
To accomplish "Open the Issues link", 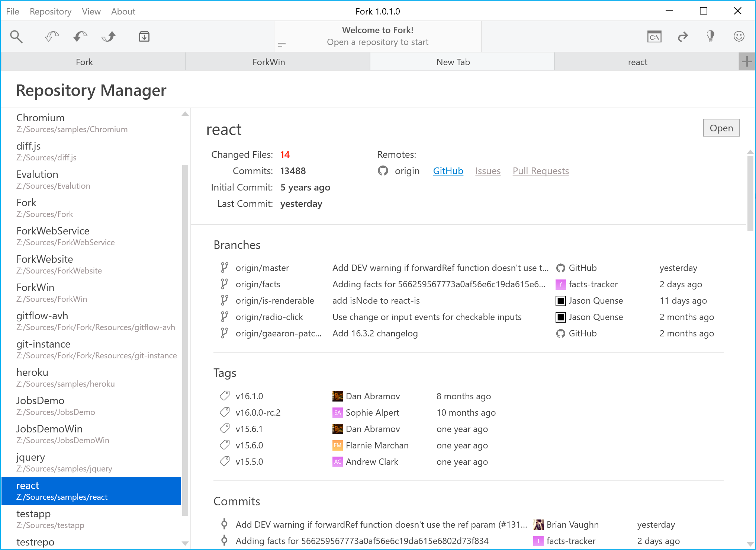I will click(488, 171).
